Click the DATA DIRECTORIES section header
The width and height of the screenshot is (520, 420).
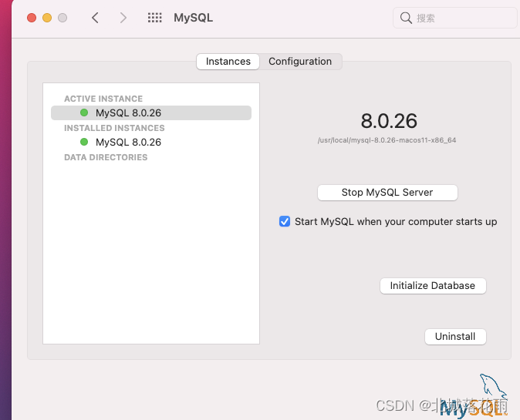click(106, 157)
